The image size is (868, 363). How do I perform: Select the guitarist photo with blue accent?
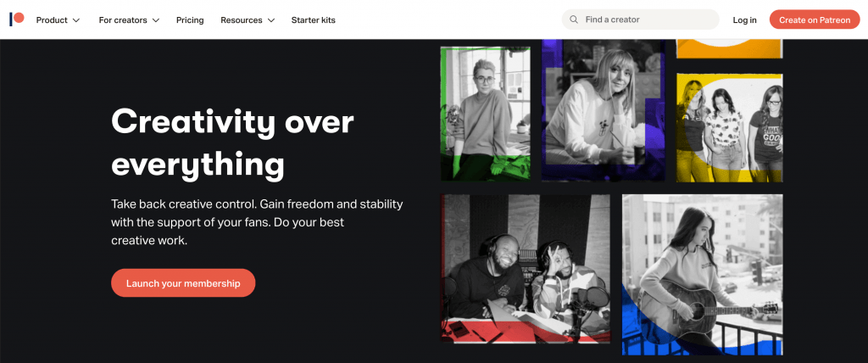(x=703, y=274)
